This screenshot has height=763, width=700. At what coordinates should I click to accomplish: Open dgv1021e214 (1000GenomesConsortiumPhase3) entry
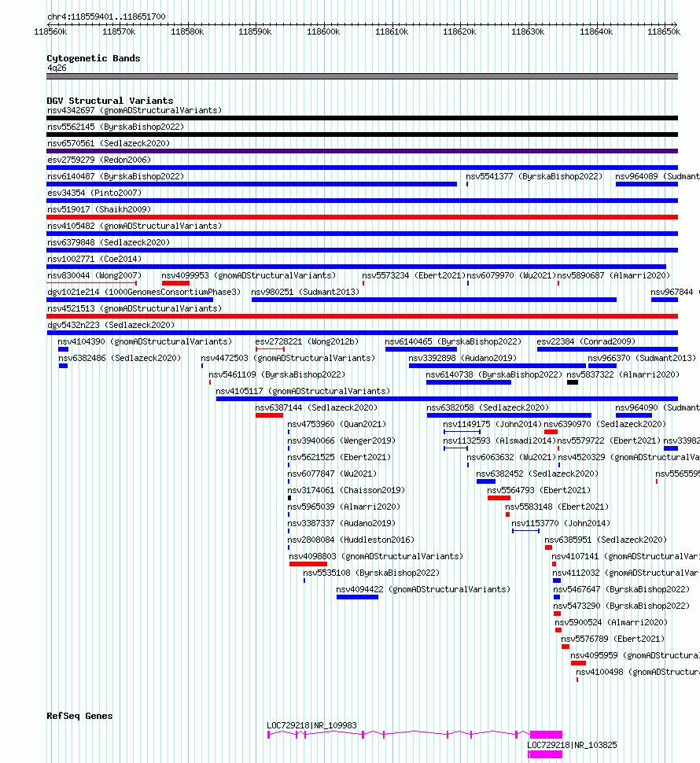[x=144, y=293]
